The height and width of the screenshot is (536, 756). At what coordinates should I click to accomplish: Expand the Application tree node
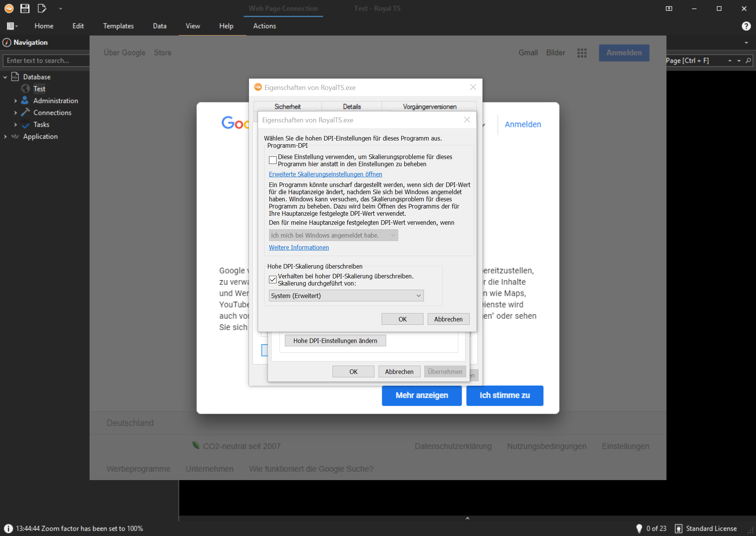click(5, 137)
